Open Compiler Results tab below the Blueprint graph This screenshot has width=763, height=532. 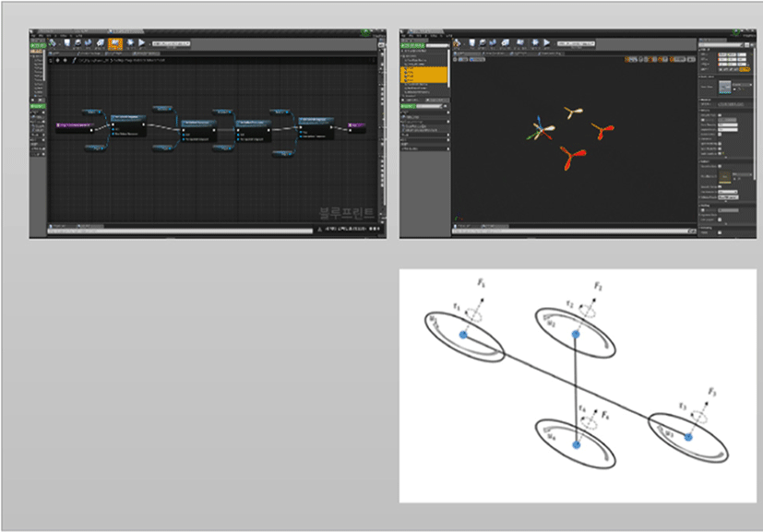pyautogui.click(x=62, y=226)
